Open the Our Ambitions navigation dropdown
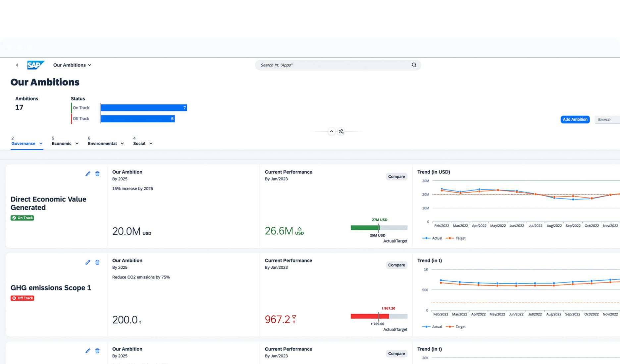This screenshot has height=364, width=620. tap(72, 65)
